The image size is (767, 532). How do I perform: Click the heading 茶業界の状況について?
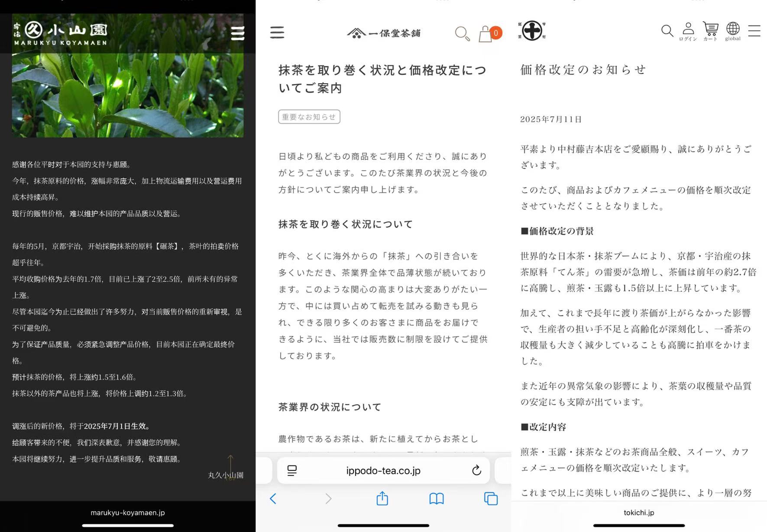click(x=330, y=407)
